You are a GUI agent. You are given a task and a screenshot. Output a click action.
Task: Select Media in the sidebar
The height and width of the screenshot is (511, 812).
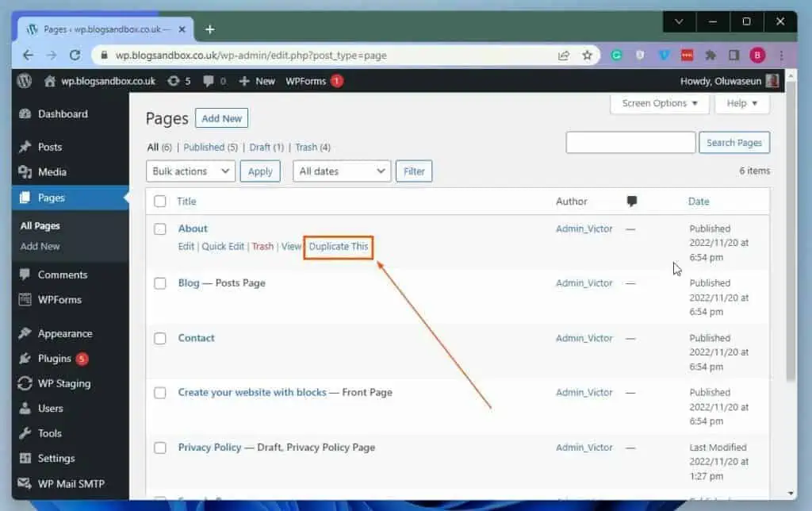click(x=53, y=172)
